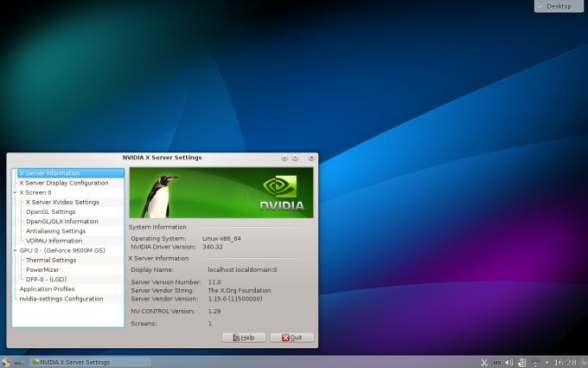Viewport: 588px width, 368px height.
Task: Show hidden tray icons arrow
Action: pos(546,363)
